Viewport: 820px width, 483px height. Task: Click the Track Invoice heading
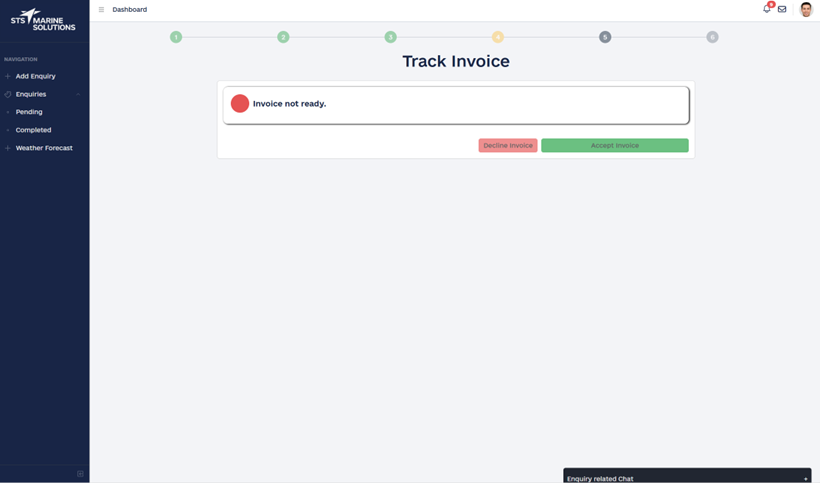point(455,61)
